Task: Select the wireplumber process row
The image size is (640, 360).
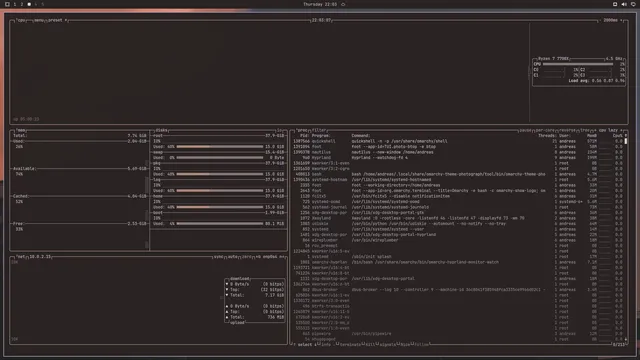Action: point(458,240)
